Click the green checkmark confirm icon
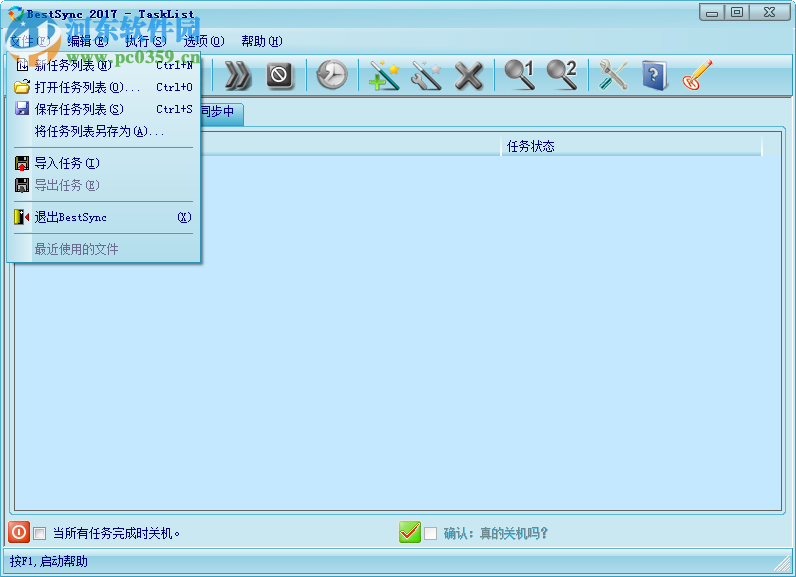 coord(410,532)
